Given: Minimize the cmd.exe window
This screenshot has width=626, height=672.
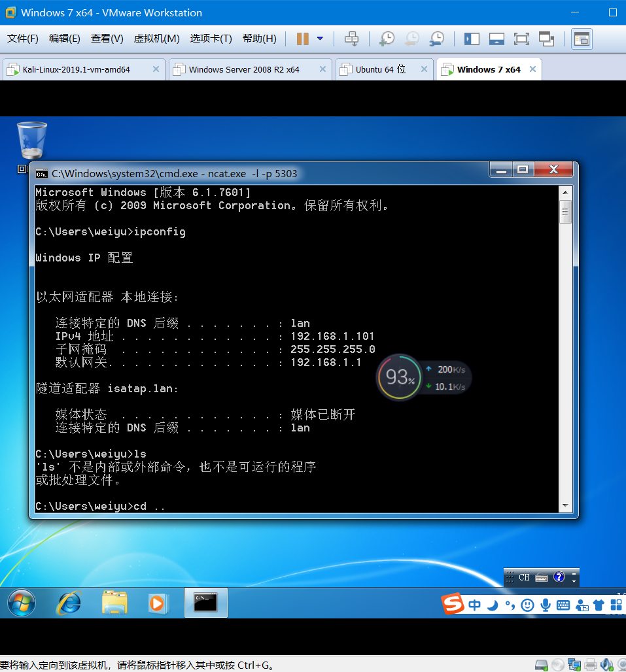Looking at the screenshot, I should pos(501,170).
